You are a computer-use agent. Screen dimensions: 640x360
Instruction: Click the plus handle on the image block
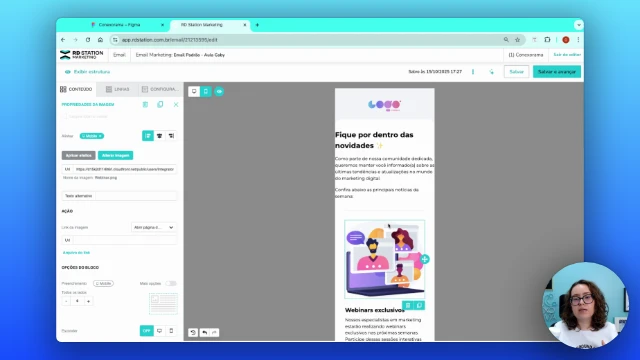(x=424, y=259)
